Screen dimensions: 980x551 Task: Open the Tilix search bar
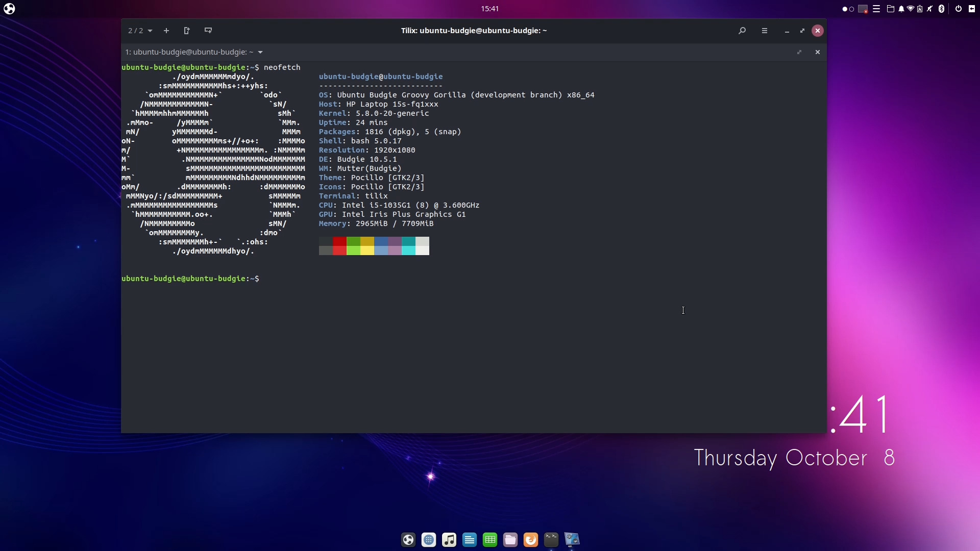pyautogui.click(x=742, y=31)
